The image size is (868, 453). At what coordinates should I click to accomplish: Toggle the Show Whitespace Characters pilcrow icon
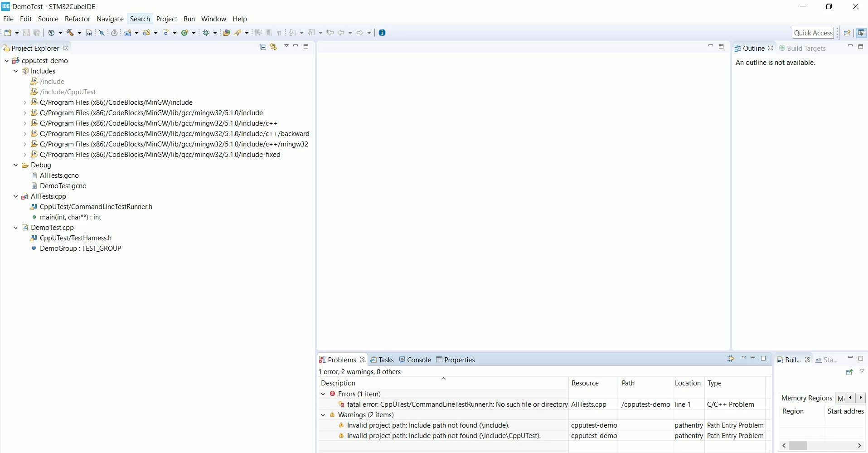point(279,33)
